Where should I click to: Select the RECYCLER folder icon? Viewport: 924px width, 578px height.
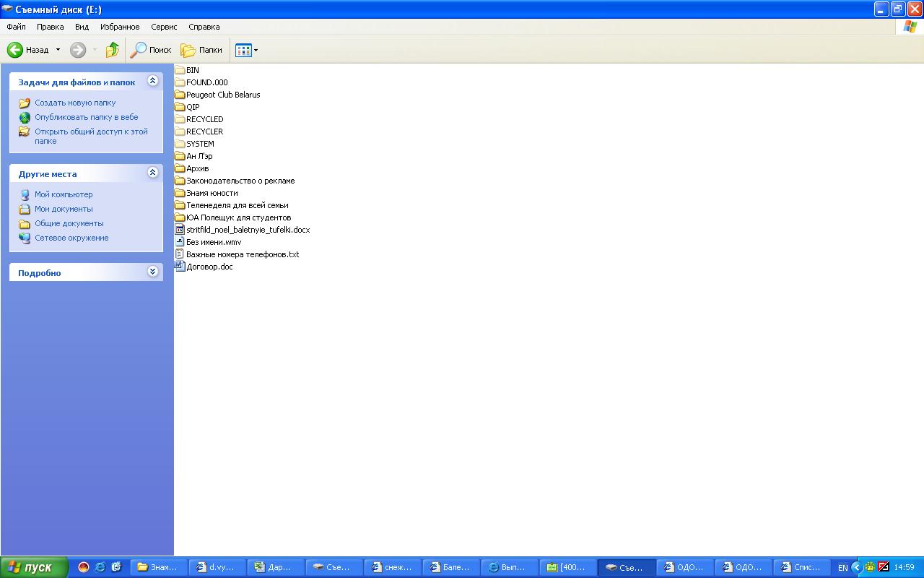(180, 131)
